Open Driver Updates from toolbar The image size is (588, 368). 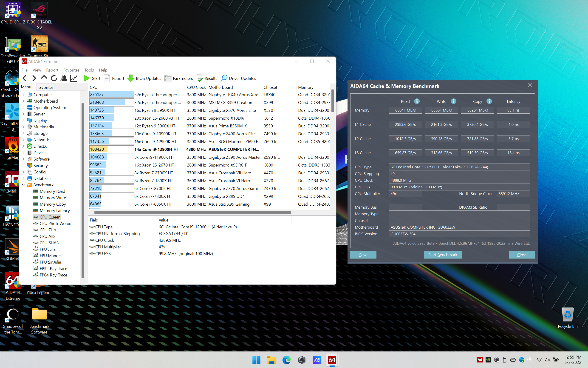click(238, 78)
